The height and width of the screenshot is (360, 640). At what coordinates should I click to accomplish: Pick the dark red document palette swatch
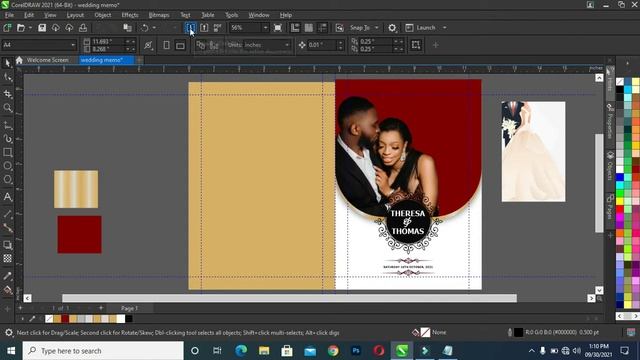[x=65, y=319]
